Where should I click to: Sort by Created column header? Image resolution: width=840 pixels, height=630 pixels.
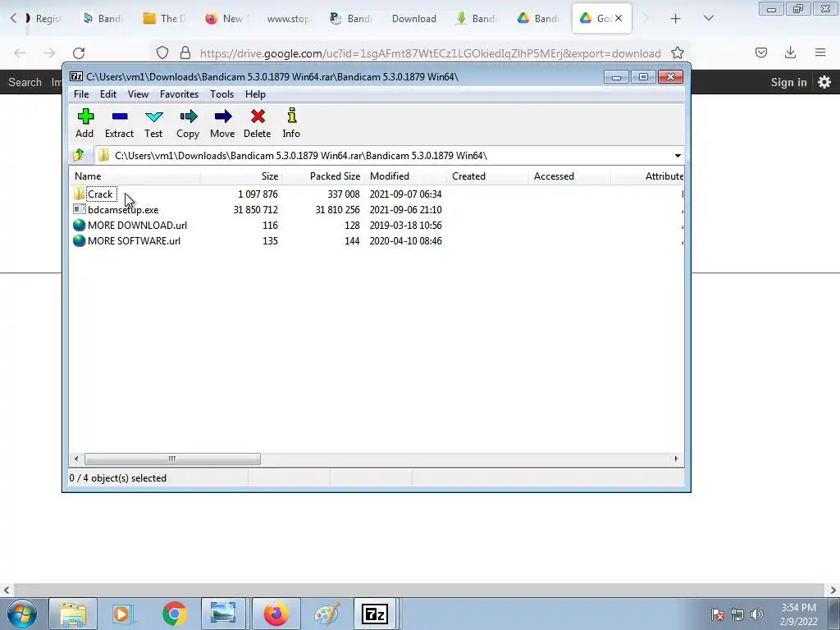tap(487, 176)
